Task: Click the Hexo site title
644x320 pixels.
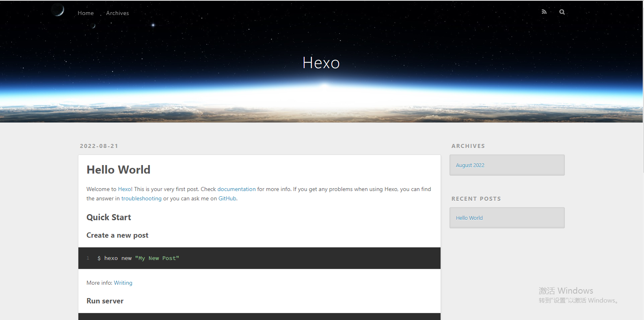Action: click(x=321, y=63)
